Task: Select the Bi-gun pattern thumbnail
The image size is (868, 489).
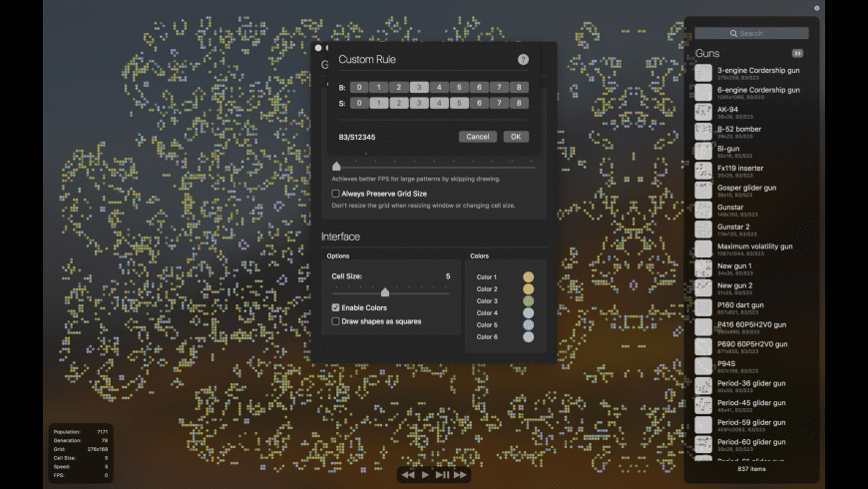Action: (x=703, y=151)
